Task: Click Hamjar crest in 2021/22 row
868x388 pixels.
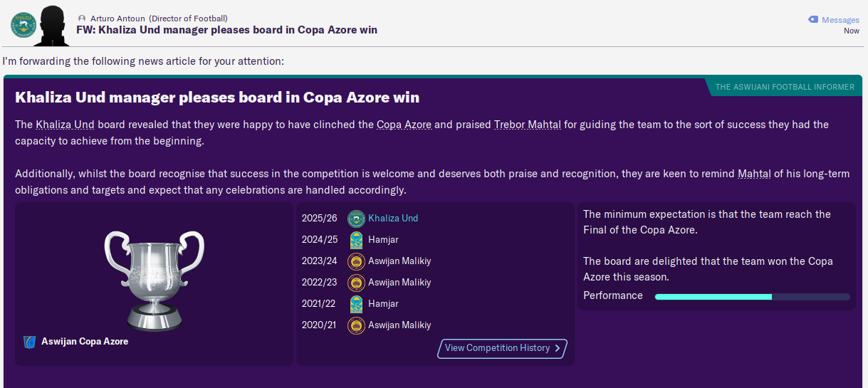Action: tap(356, 304)
